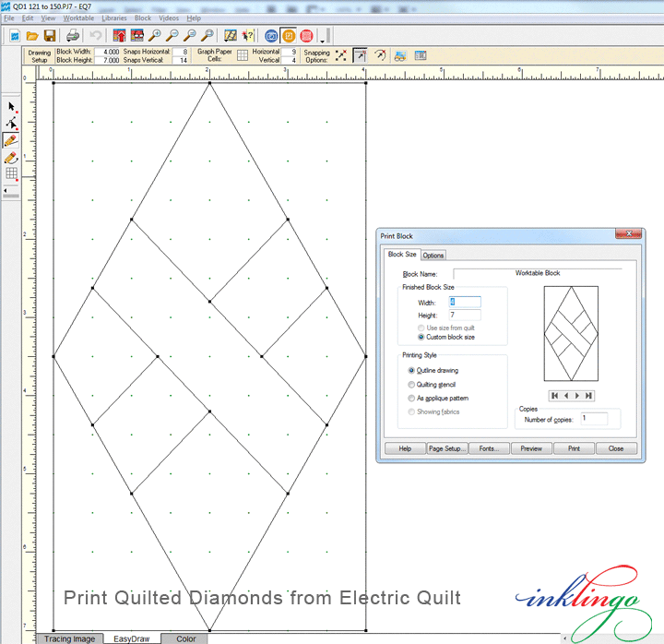Switch to the Options tab in Print Block
This screenshot has width=664, height=644.
433,255
